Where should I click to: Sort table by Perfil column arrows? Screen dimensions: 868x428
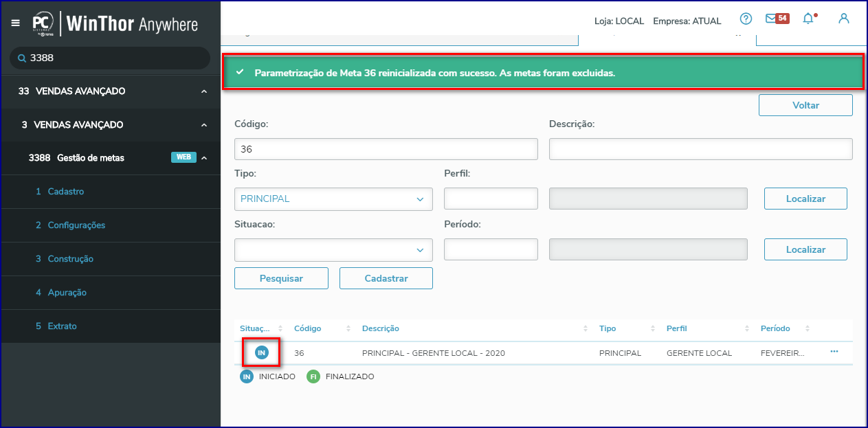click(748, 328)
